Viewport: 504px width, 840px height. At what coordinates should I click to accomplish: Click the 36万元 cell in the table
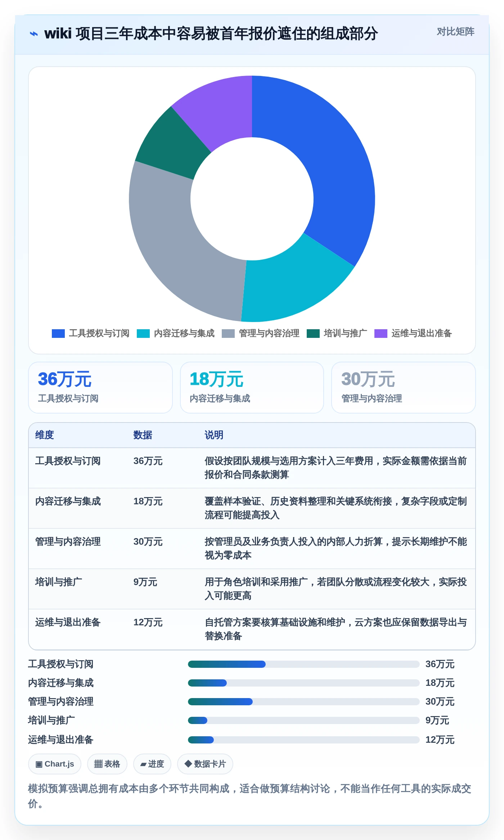point(148,461)
